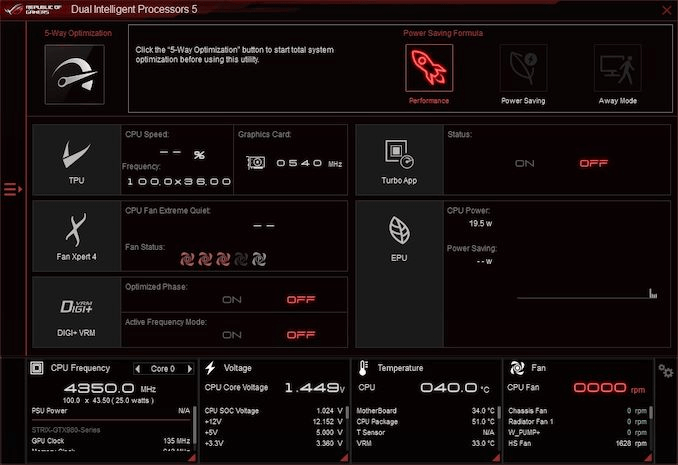Set Active Frequency Mode to OFF
Image resolution: width=678 pixels, height=465 pixels.
click(x=301, y=335)
